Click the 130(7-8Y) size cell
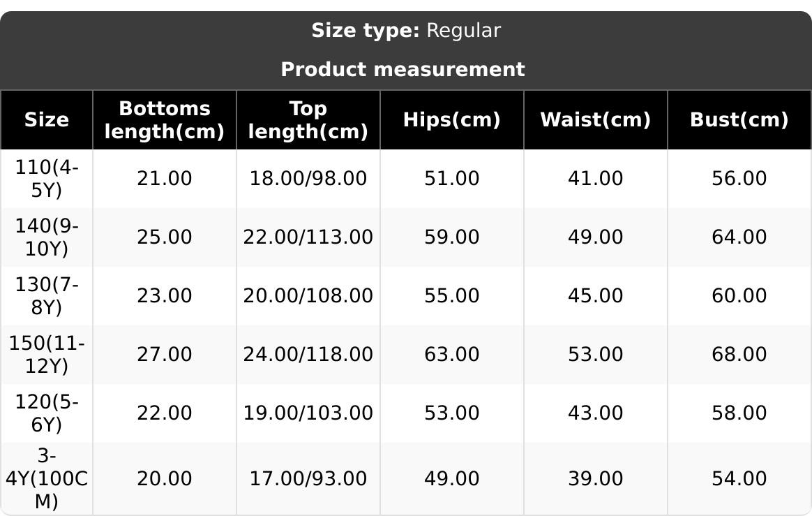Image resolution: width=812 pixels, height=516 pixels. pos(47,295)
